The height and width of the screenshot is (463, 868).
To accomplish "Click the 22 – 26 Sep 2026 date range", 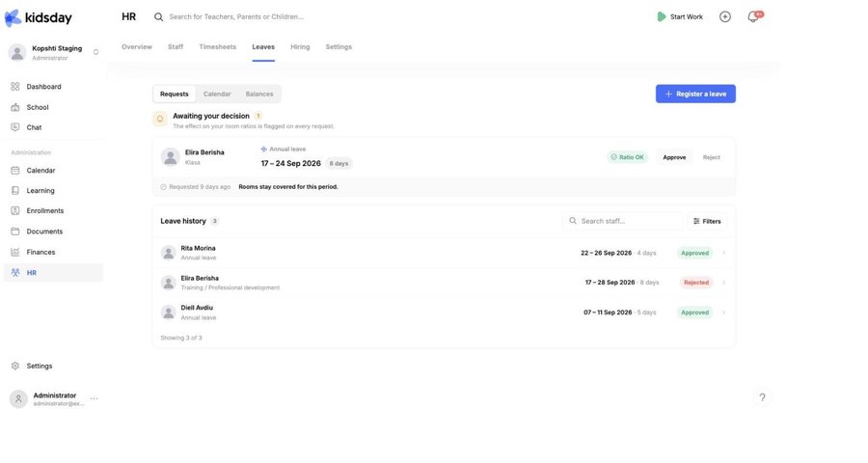I will tap(607, 253).
